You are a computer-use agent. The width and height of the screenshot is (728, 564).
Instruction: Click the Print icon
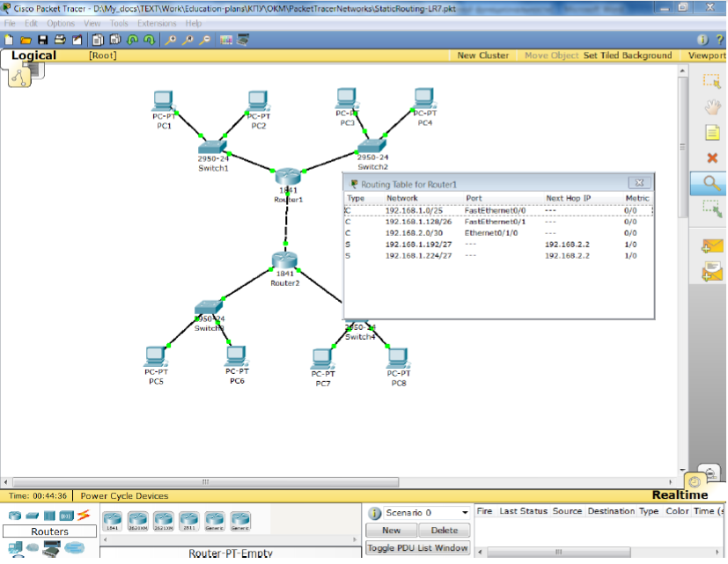[x=60, y=40]
